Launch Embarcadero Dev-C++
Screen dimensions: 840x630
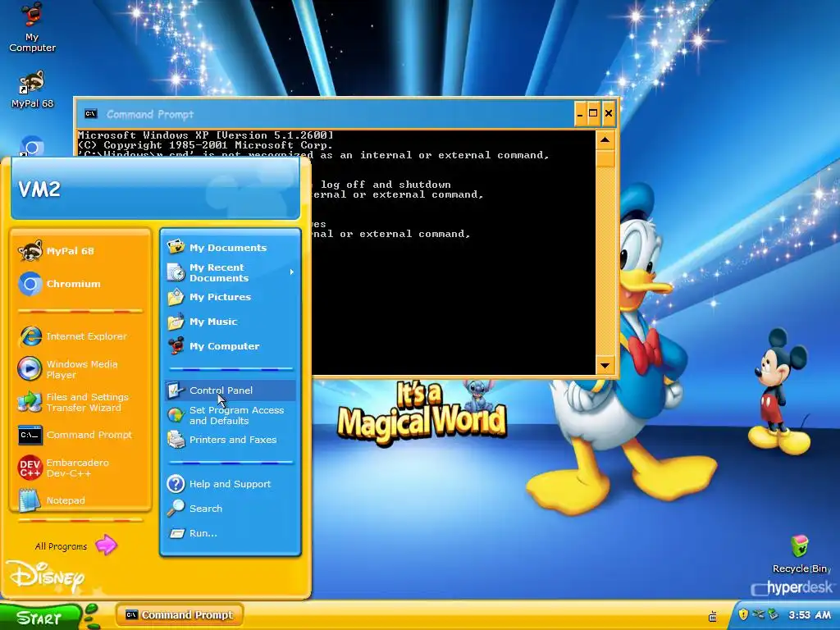tap(80, 468)
